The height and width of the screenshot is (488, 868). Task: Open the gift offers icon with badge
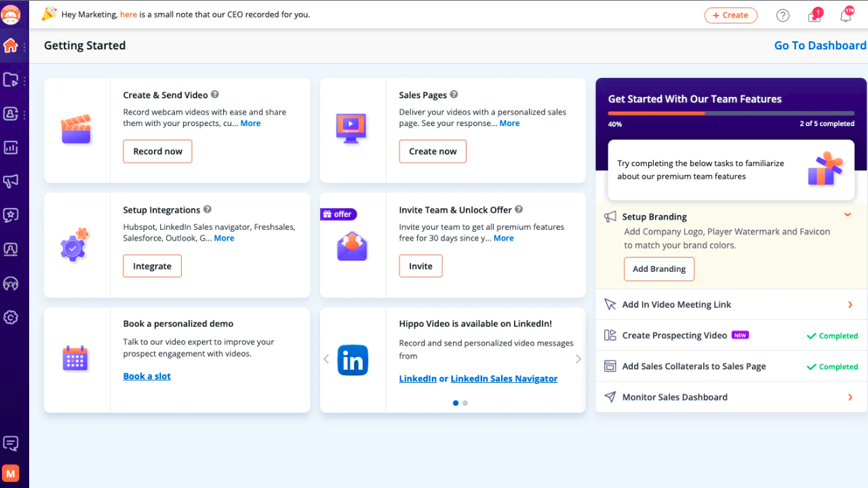tap(815, 15)
